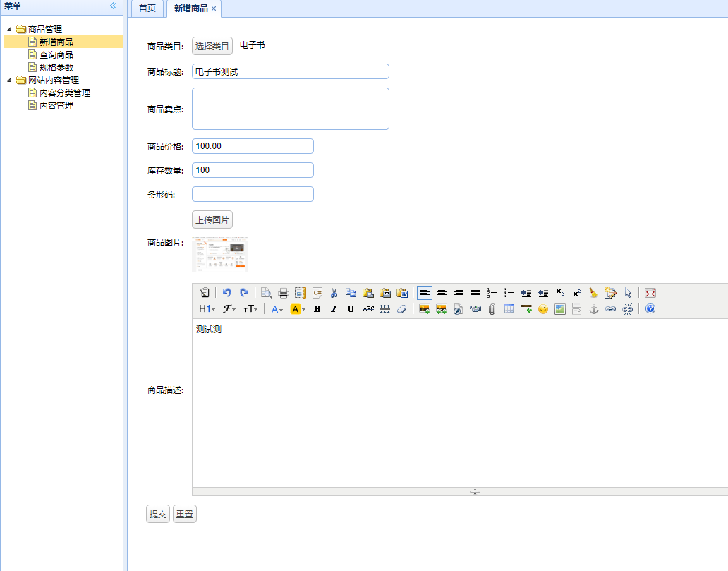Image resolution: width=728 pixels, height=571 pixels.
Task: Select 查询商品 in the sidebar menu
Action: click(56, 54)
